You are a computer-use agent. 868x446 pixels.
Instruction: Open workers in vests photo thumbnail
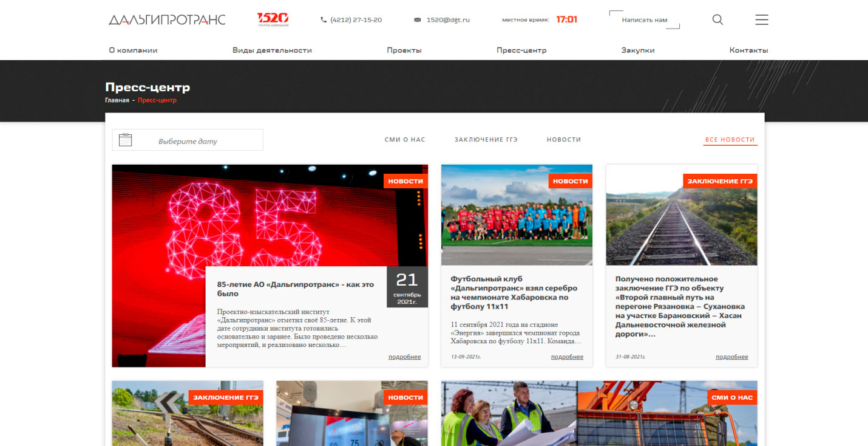599,413
